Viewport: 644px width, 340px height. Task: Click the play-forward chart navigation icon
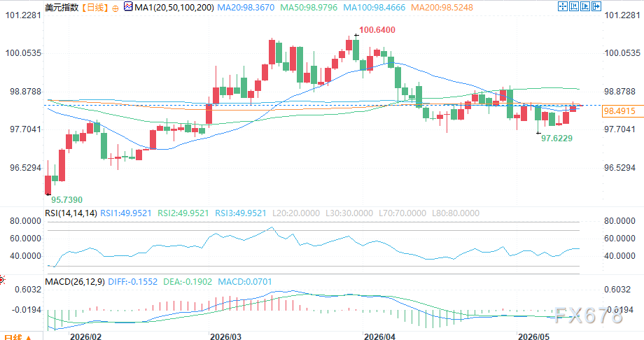tap(585, 6)
